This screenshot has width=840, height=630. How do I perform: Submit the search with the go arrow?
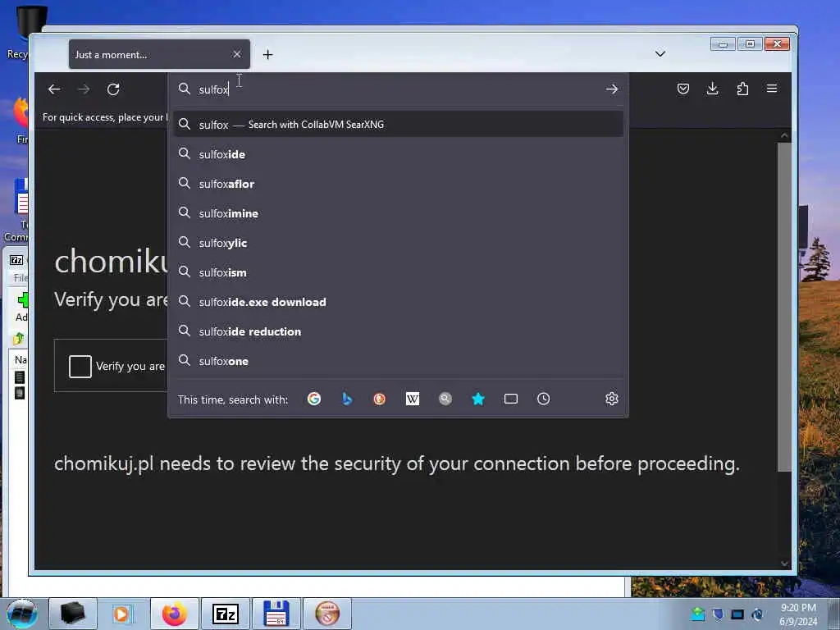tap(612, 89)
